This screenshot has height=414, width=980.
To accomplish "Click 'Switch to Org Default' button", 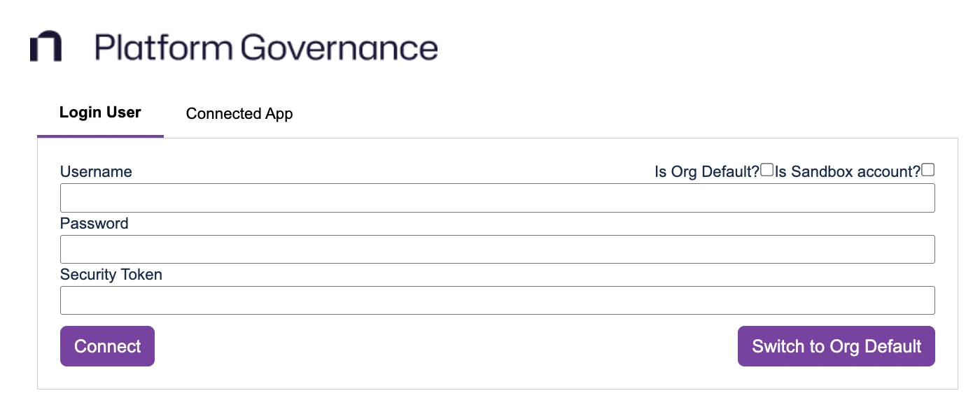I will 836,345.
